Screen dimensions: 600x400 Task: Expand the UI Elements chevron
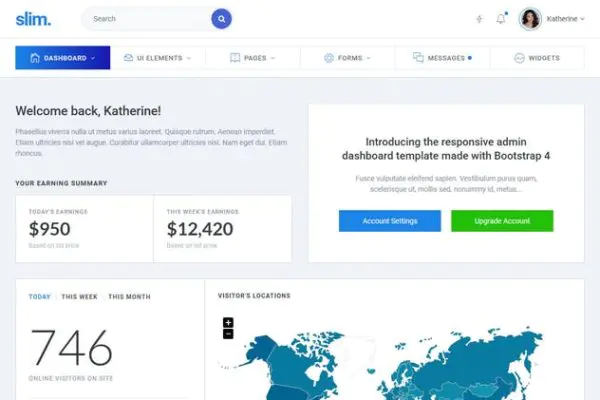tap(189, 58)
